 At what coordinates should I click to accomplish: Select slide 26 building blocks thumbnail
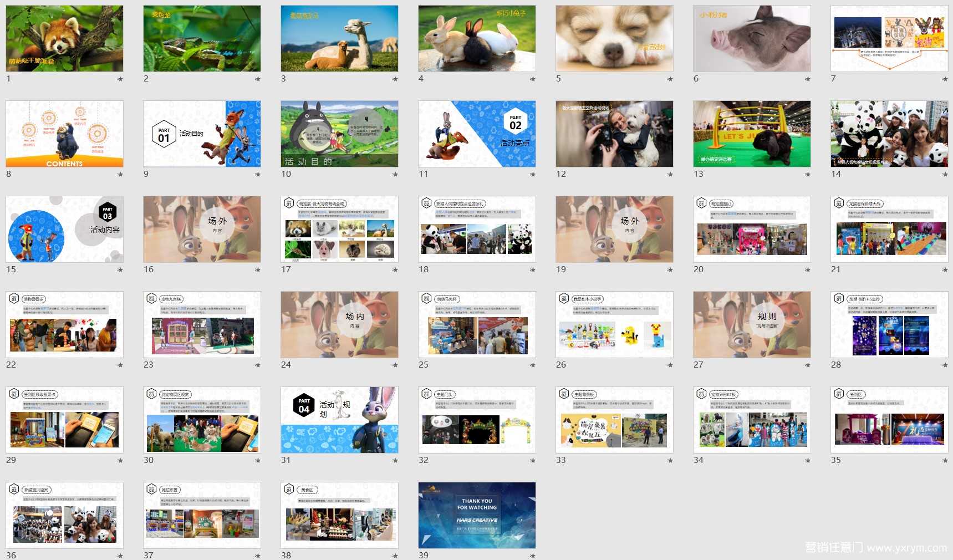coord(614,324)
